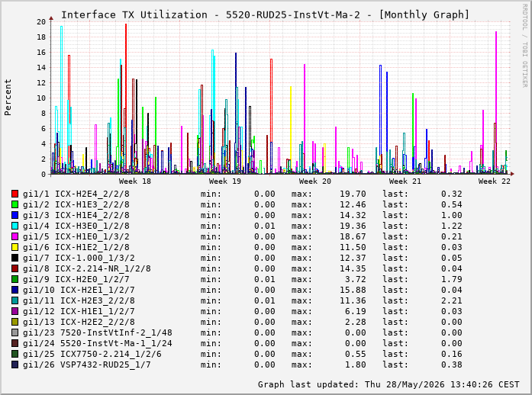Select the label gi1/25 ICX7750-2.214_1/2/6

[92, 354]
